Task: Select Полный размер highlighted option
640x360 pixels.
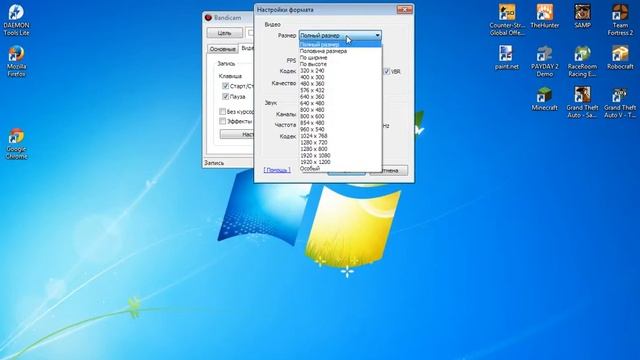Action: click(x=340, y=44)
